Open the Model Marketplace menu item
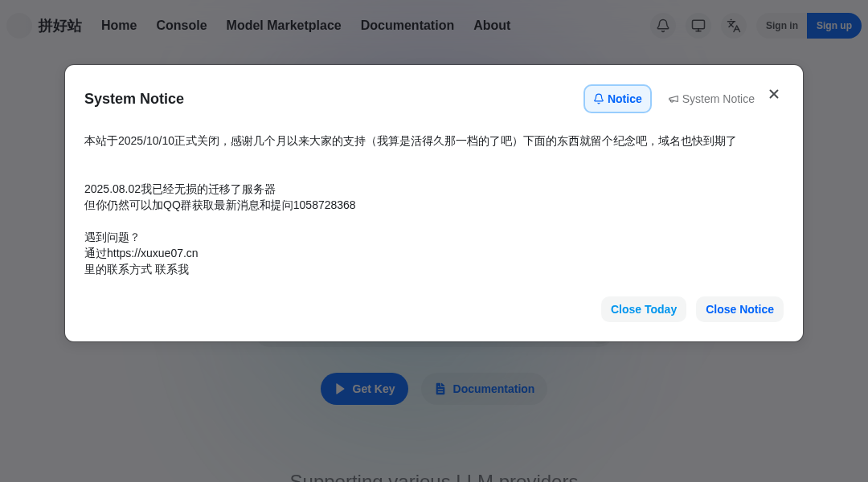868x482 pixels. 283,26
